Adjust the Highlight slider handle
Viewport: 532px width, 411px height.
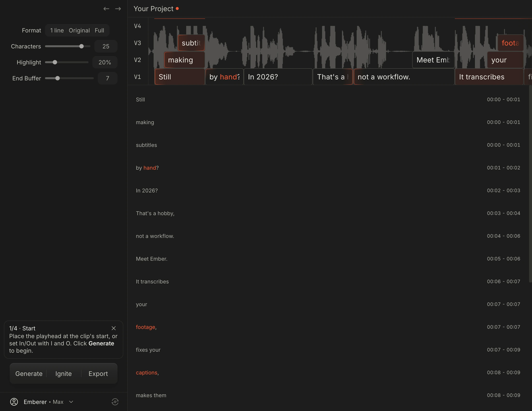coord(55,62)
